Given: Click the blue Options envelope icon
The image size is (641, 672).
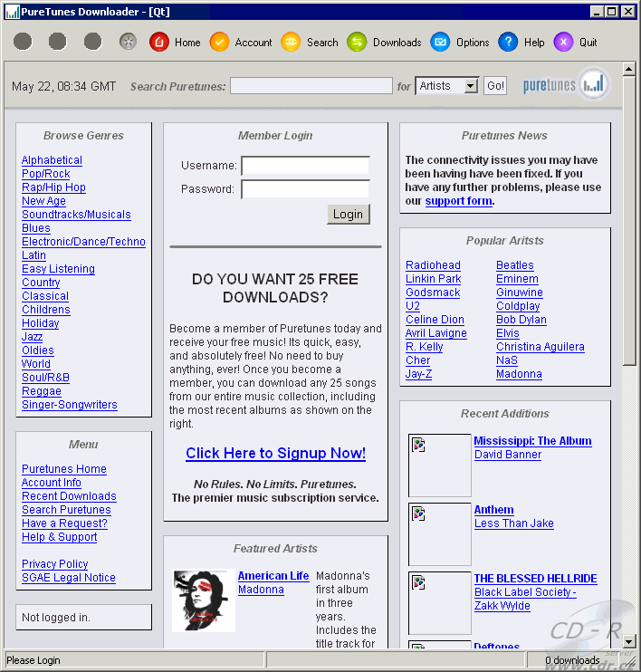Looking at the screenshot, I should click(440, 42).
